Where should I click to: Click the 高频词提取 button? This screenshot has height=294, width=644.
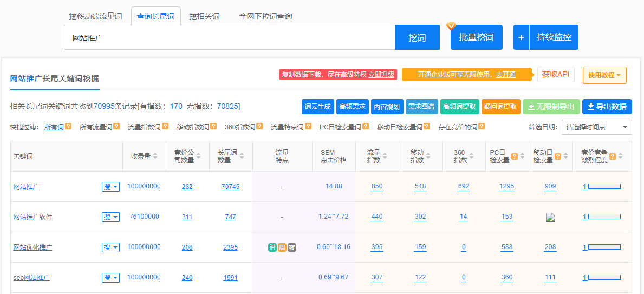[460, 107]
